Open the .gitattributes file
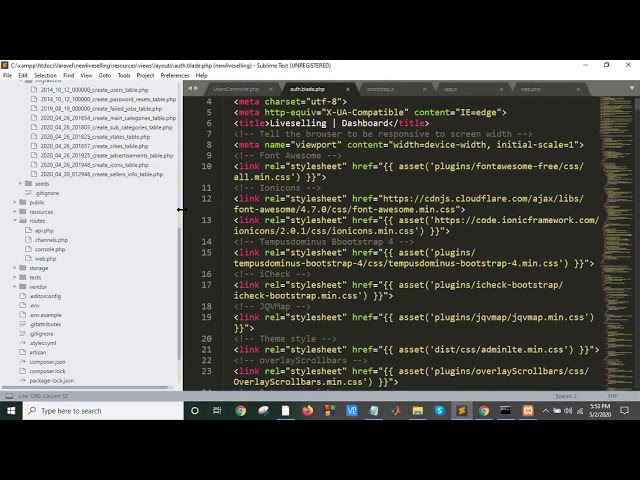The height and width of the screenshot is (480, 640). pos(45,324)
